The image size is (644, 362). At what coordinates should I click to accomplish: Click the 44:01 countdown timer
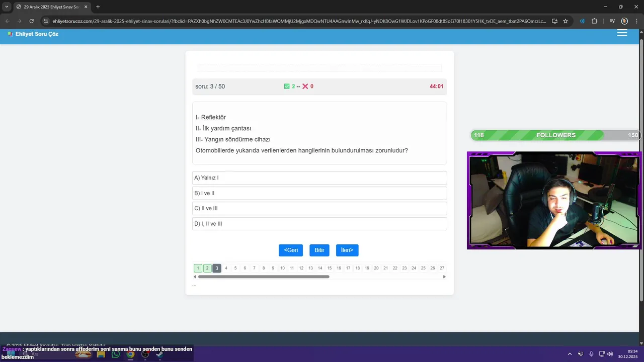pos(436,86)
